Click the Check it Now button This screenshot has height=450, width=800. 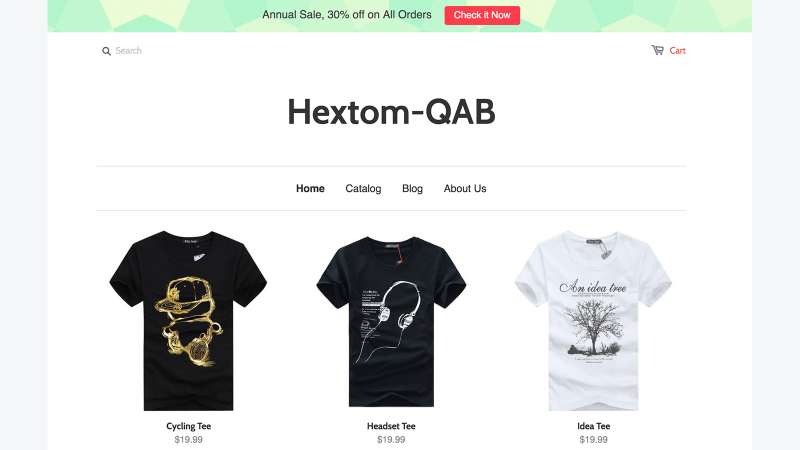[x=482, y=15]
